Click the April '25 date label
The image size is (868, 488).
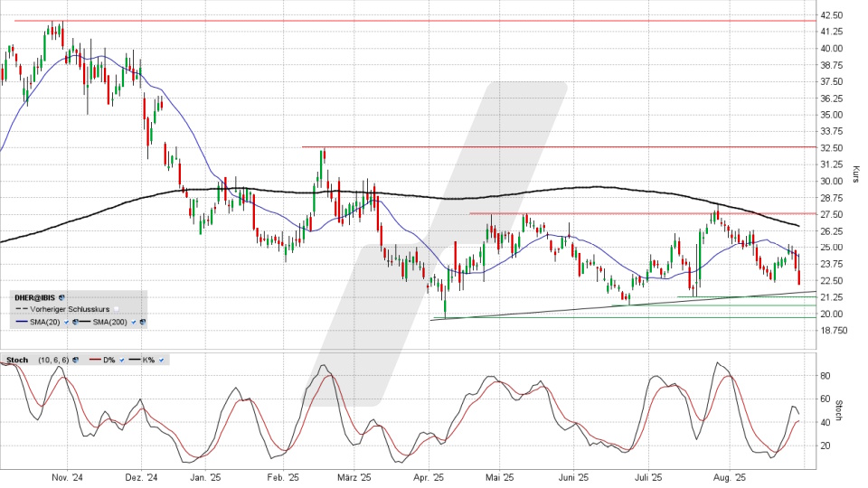429,477
